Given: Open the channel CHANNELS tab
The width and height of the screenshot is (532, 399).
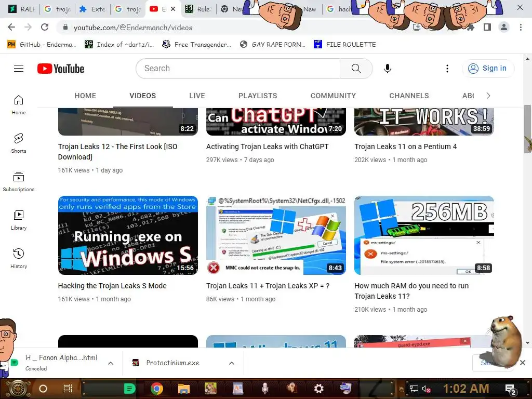Looking at the screenshot, I should [409, 96].
